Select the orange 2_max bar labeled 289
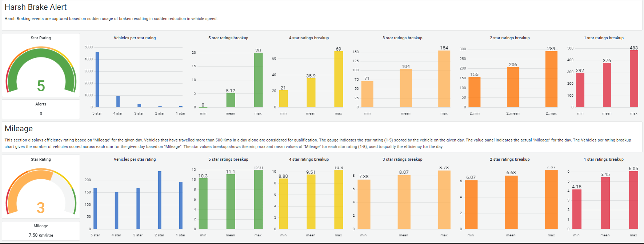Screen dimensions: 644x244 pos(551,79)
